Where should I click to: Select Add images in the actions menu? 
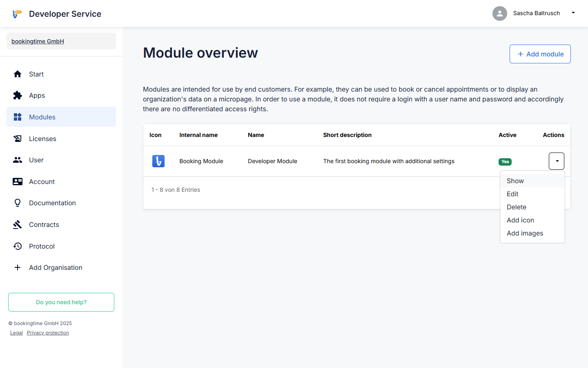[x=532, y=233]
